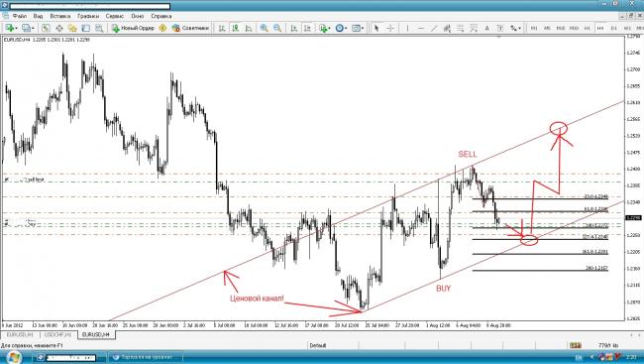Toggle the D1 timeframe button
Viewport: 644px width, 364px height.
pyautogui.click(x=613, y=28)
